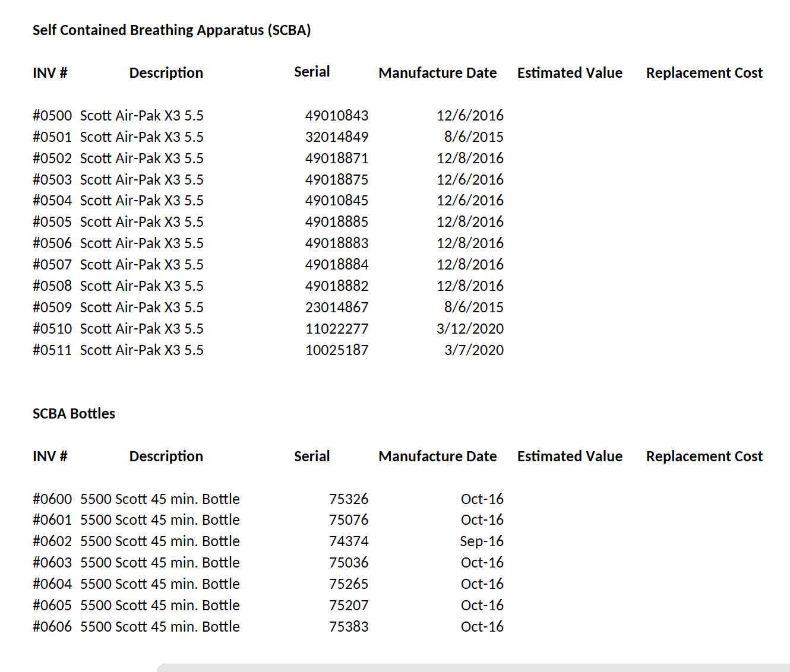Select inventory number #0606
790x672 pixels.
click(52, 627)
